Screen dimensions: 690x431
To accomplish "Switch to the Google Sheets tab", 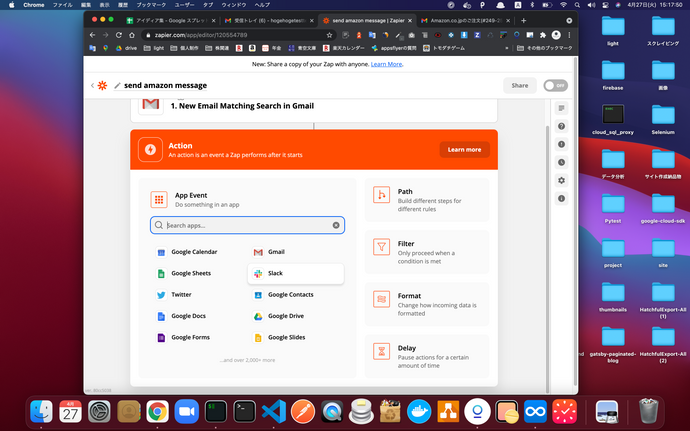I will [x=171, y=21].
